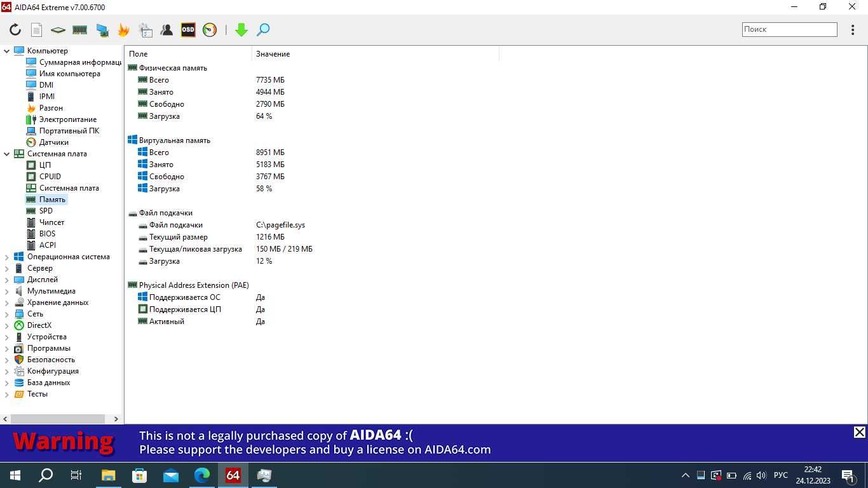
Task: Click the memory module toolbar icon
Action: coord(79,29)
